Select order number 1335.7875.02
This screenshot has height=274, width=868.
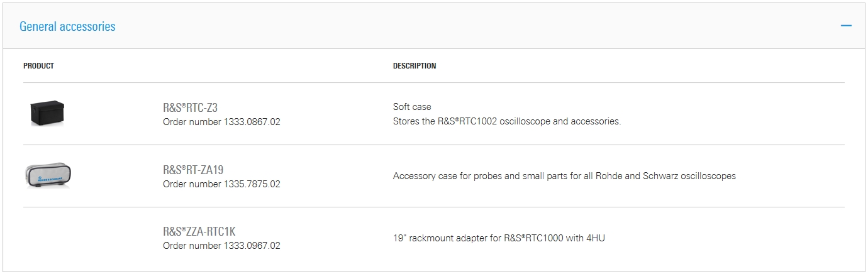tap(221, 184)
